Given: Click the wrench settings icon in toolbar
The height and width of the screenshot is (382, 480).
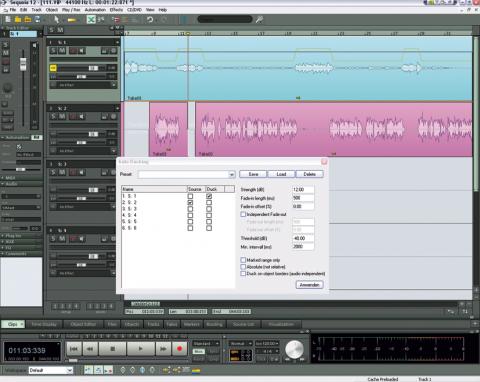Looking at the screenshot, I should tap(259, 19).
